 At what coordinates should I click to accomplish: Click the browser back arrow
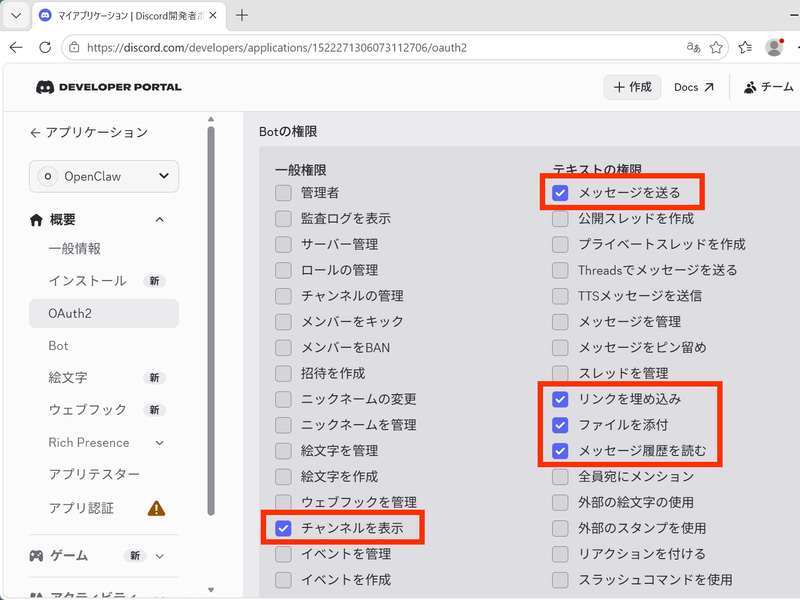tap(16, 47)
